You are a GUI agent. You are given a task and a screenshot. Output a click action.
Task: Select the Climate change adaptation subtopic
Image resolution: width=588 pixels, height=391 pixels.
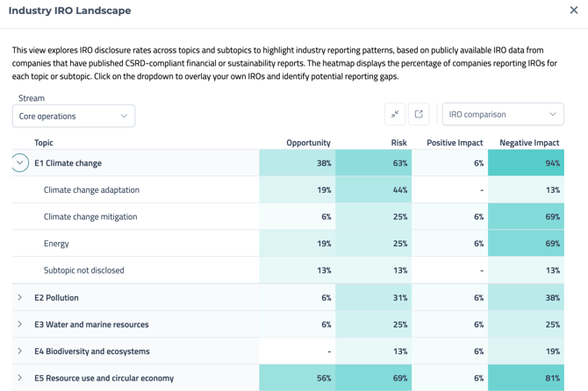(x=91, y=189)
